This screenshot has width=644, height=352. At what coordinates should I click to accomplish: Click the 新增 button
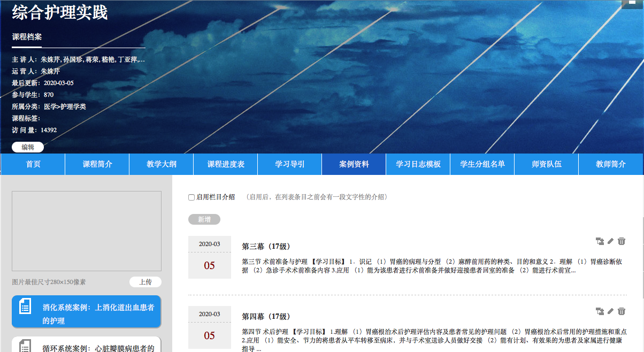[x=204, y=219]
